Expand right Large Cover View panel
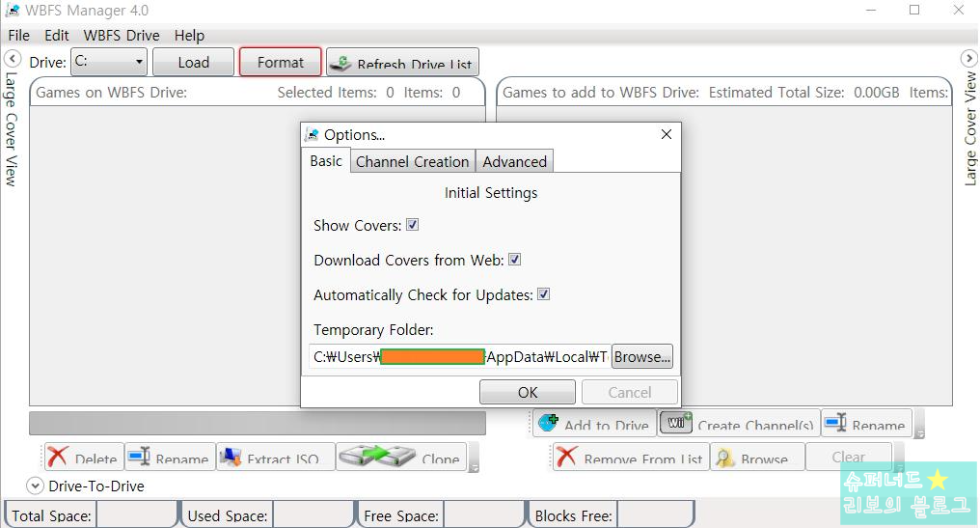980x528 pixels. 968,59
